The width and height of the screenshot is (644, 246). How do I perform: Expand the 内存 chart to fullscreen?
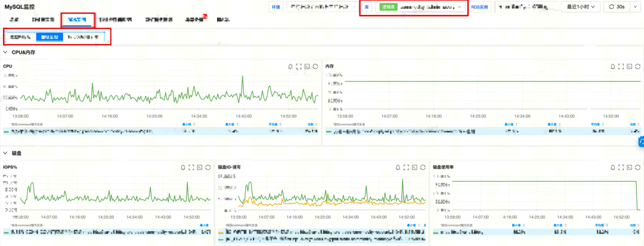tap(621, 67)
